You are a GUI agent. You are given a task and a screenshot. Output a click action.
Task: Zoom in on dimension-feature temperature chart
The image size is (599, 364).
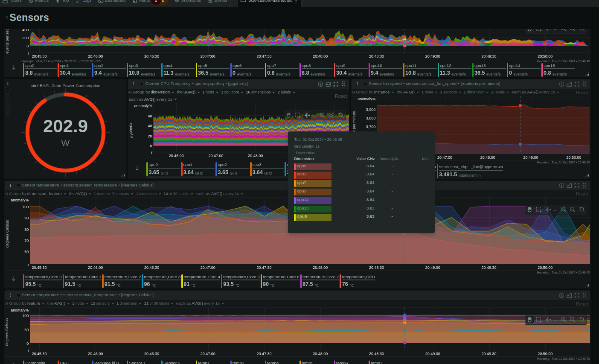pos(564,210)
